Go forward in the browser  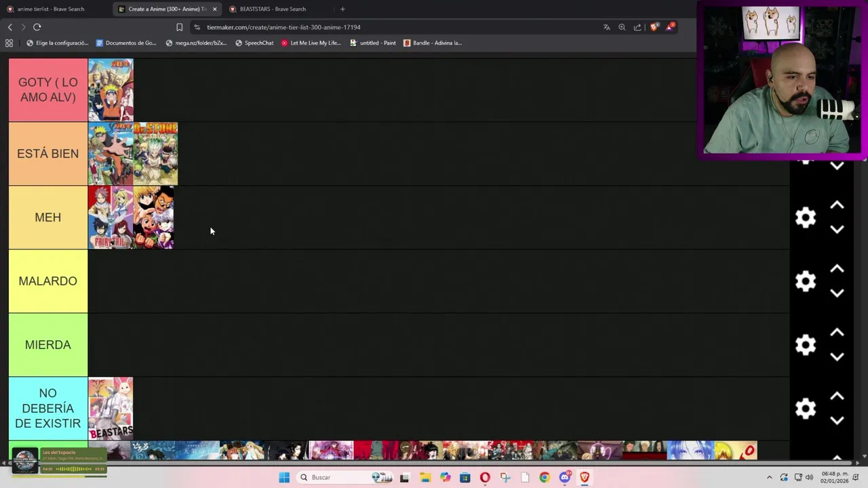[23, 27]
